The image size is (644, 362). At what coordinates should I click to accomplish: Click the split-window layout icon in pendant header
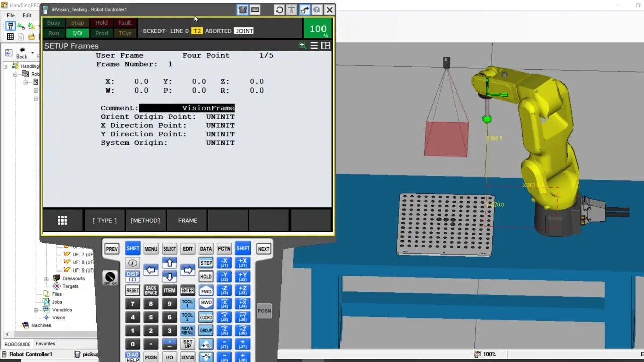click(326, 46)
